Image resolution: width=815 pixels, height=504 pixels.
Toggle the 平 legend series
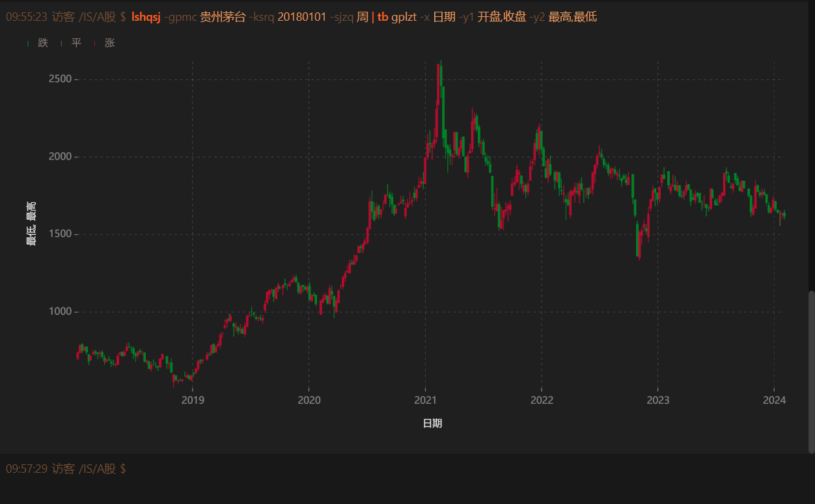click(x=76, y=42)
